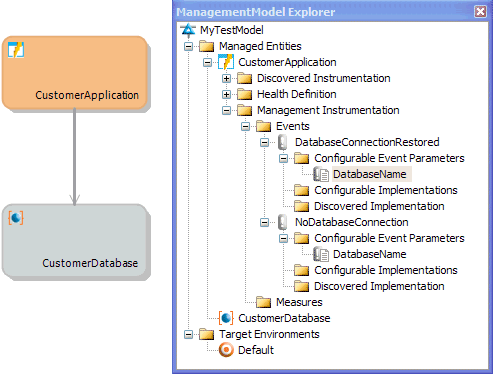Select the connector arrow between the entities
The image size is (493, 374).
coord(74,157)
